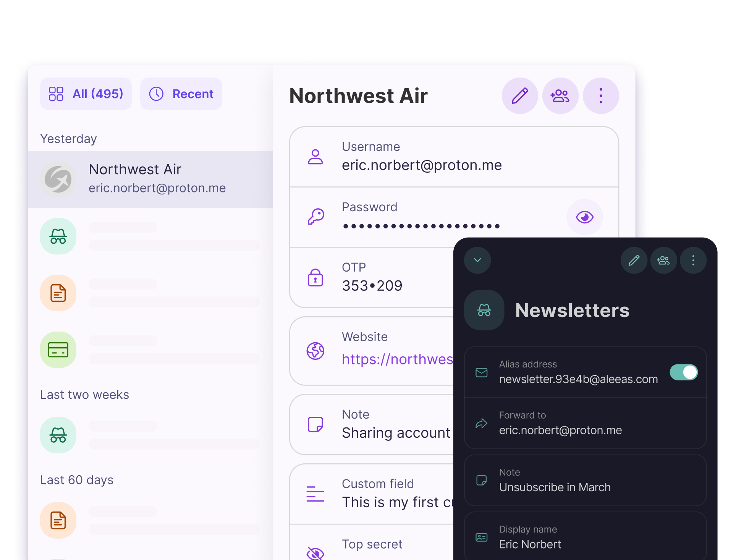Click the hidden-eye Top secret icon
The image size is (744, 560).
pos(315,553)
